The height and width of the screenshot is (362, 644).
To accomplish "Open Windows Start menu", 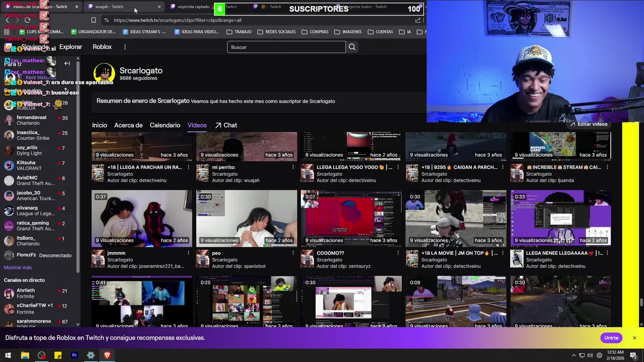I will pyautogui.click(x=8, y=355).
